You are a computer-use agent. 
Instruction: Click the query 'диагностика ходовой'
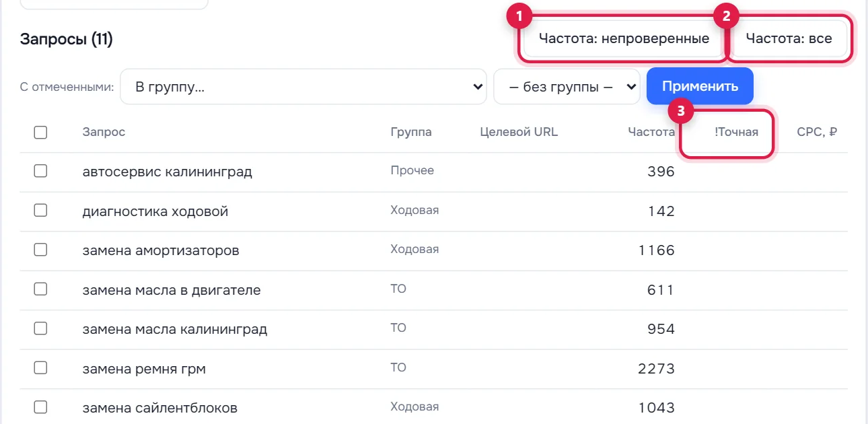155,211
